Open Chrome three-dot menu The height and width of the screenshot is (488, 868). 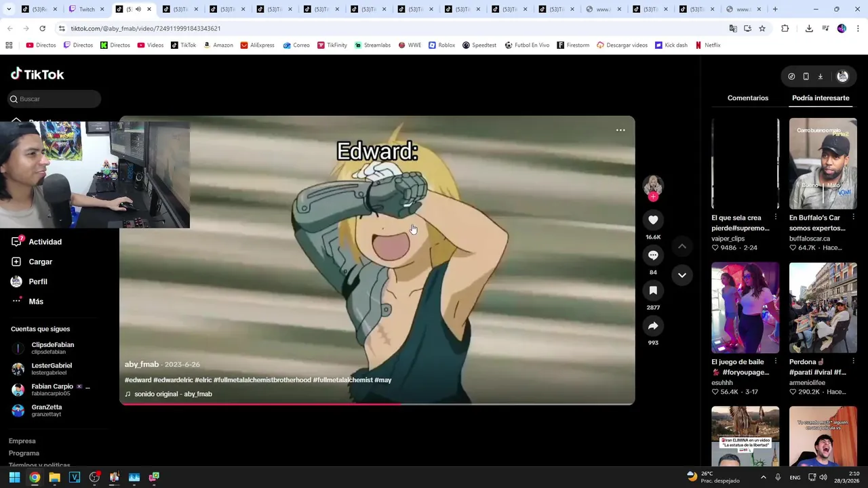(x=859, y=28)
